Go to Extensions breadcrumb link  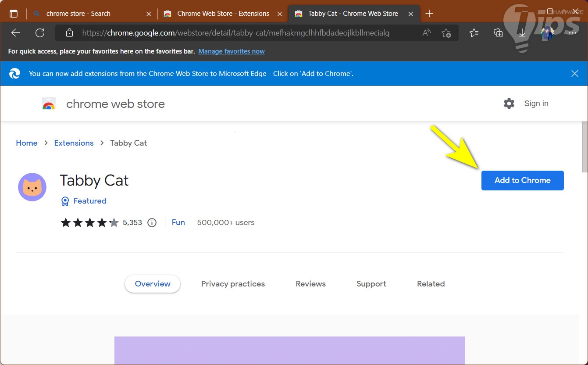pos(74,143)
